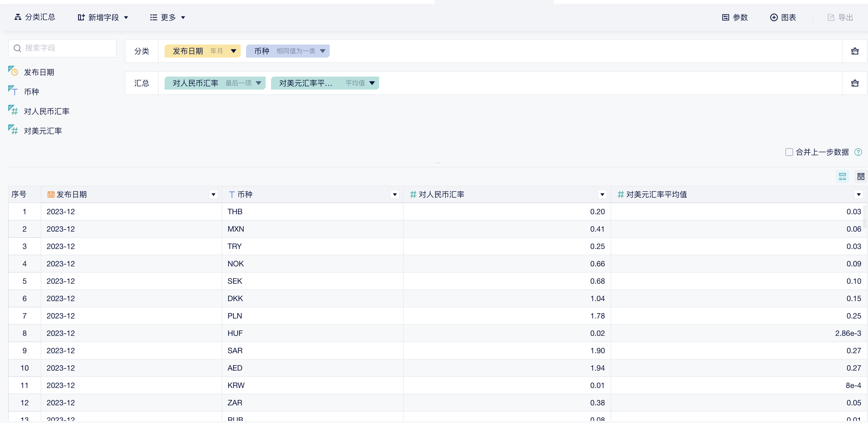Screen dimensions: 868x423
Task: Open the 发布日期 年月 grouping dropdown
Action: pyautogui.click(x=234, y=51)
